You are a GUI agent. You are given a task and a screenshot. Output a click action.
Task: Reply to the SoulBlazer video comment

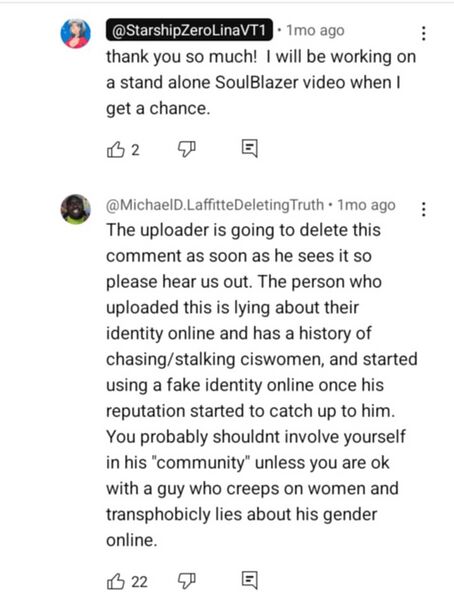pyautogui.click(x=250, y=149)
